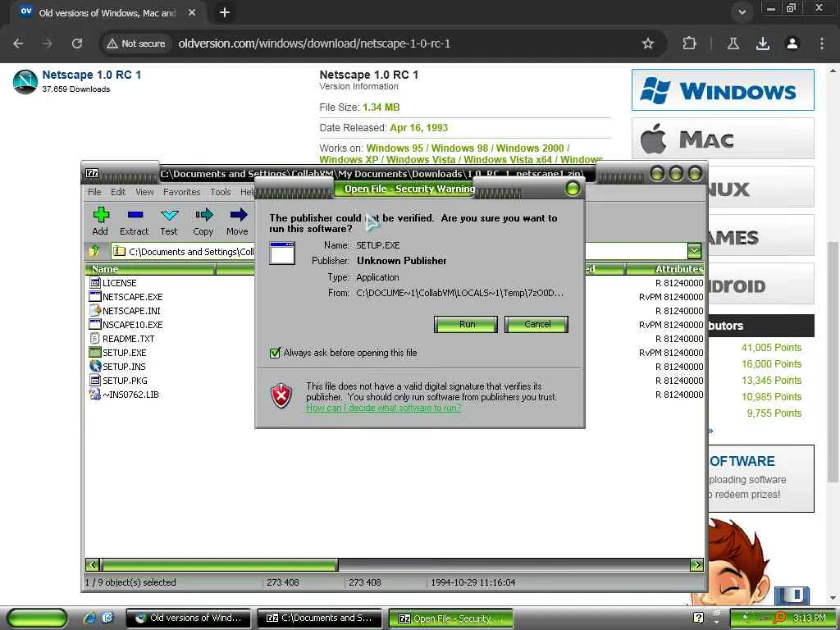Click the webpage vertical scrollbar

(x=833, y=362)
